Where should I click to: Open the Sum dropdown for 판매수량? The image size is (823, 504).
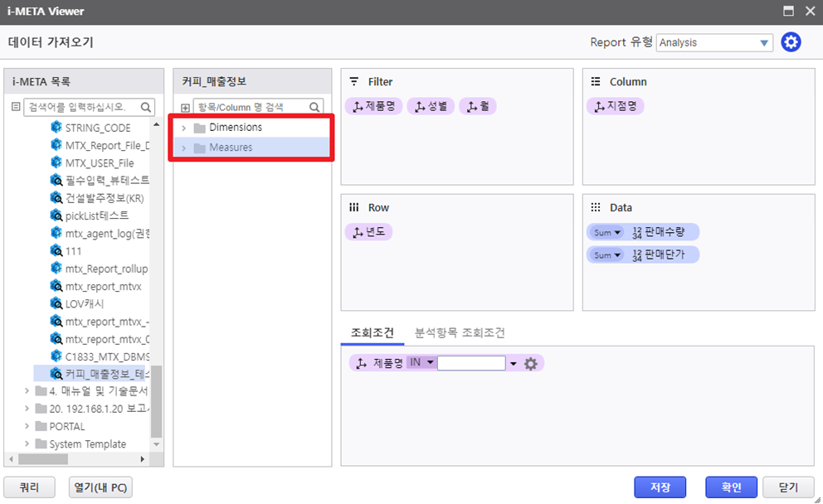[x=606, y=232]
